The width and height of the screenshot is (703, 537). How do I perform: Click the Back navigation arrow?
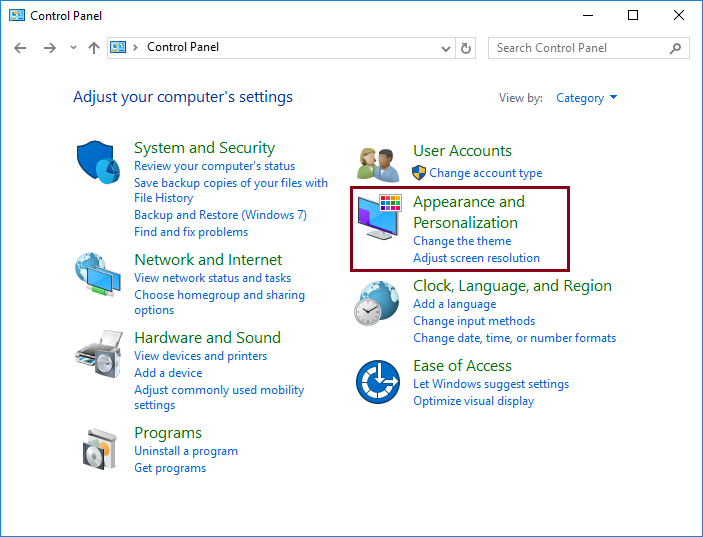tap(21, 48)
